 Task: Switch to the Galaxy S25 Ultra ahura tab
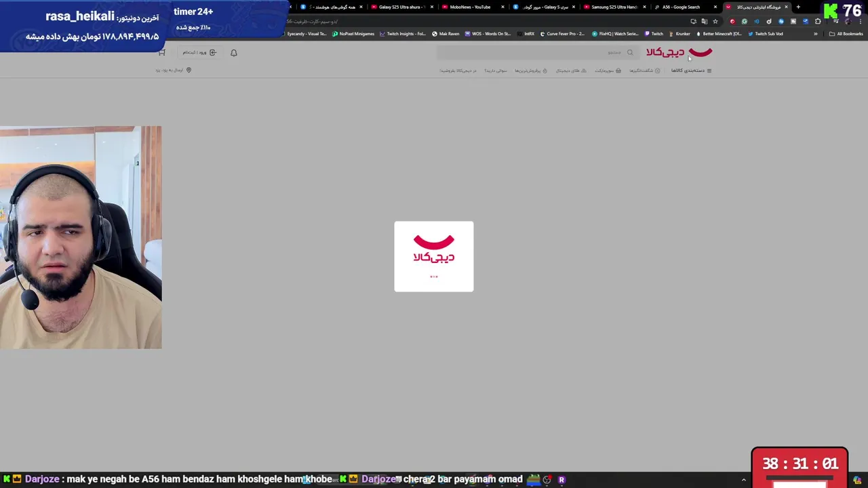[x=401, y=7]
